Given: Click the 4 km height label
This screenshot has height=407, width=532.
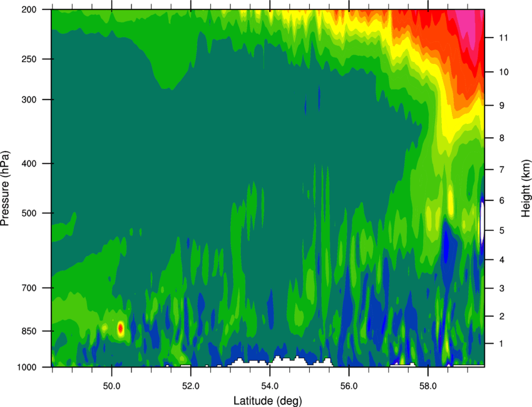Looking at the screenshot, I should point(501,260).
